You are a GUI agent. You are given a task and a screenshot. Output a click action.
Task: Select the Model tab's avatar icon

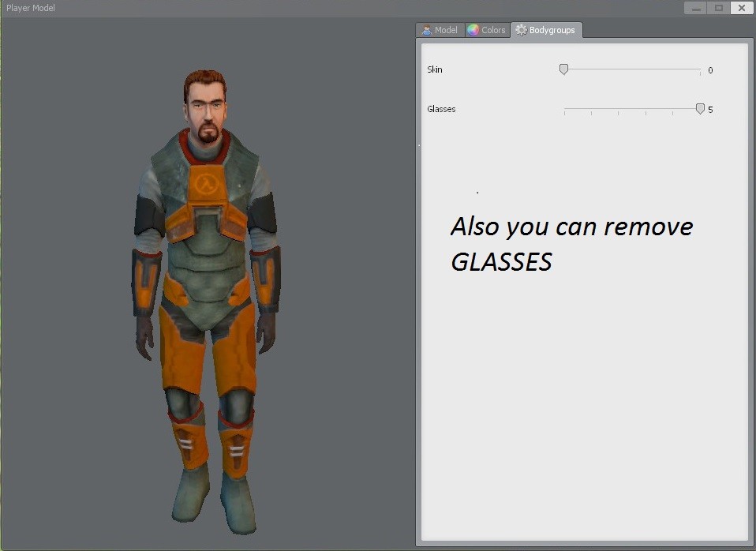coord(427,29)
